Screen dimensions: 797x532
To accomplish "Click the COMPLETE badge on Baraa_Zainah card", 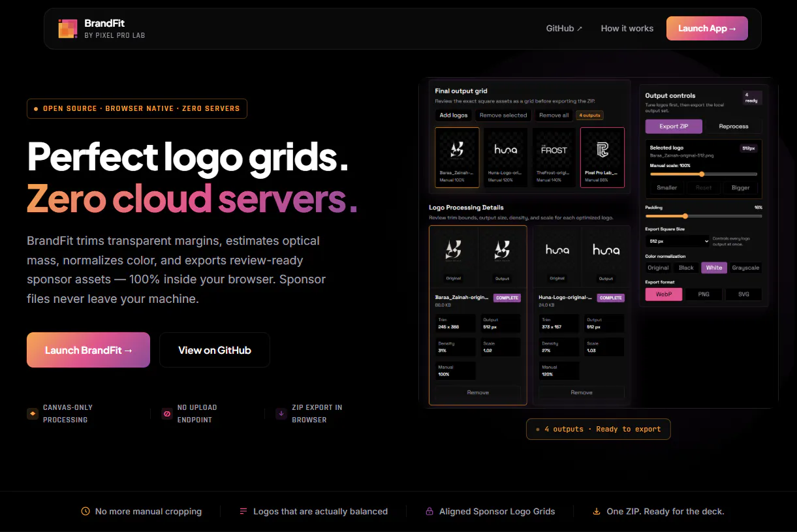I will pyautogui.click(x=507, y=298).
